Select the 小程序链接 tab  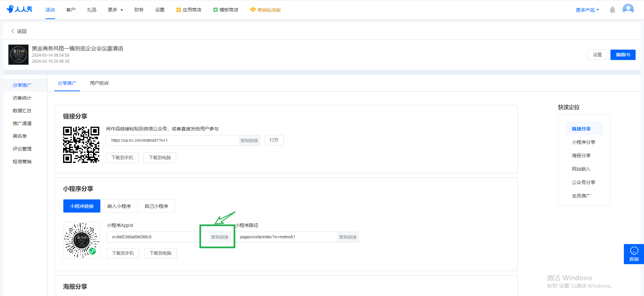[82, 206]
